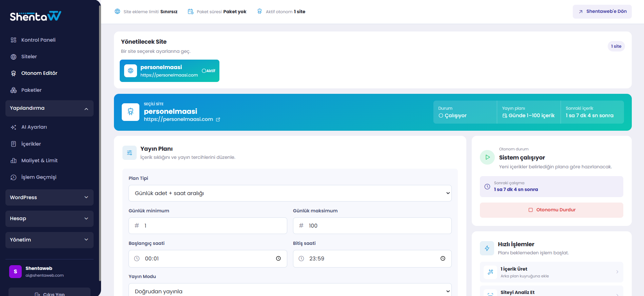Click the Siteler globe icon in sidebar
Viewport: 644px width, 296px height.
pos(14,57)
